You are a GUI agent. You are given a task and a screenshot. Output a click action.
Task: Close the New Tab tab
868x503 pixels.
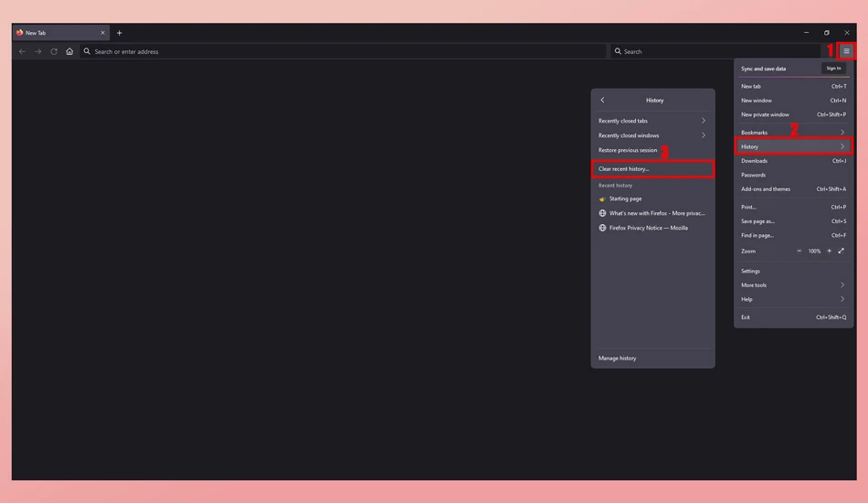102,33
